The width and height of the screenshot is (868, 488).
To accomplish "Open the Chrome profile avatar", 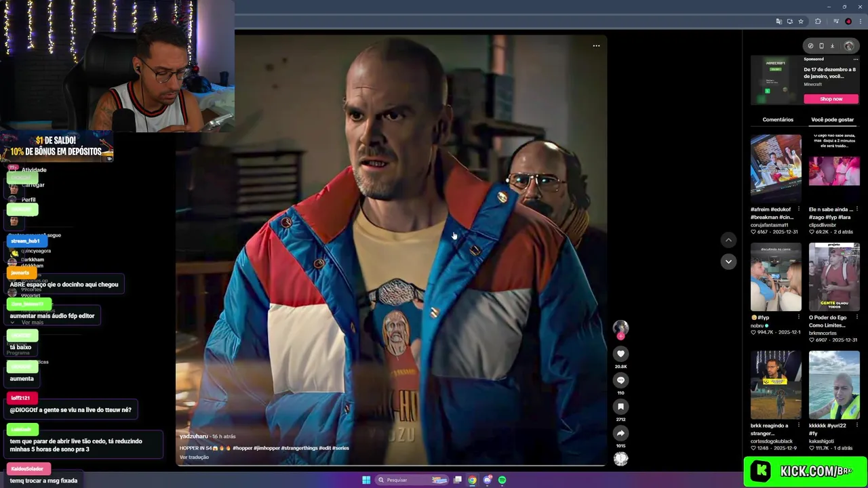I will 848,22.
